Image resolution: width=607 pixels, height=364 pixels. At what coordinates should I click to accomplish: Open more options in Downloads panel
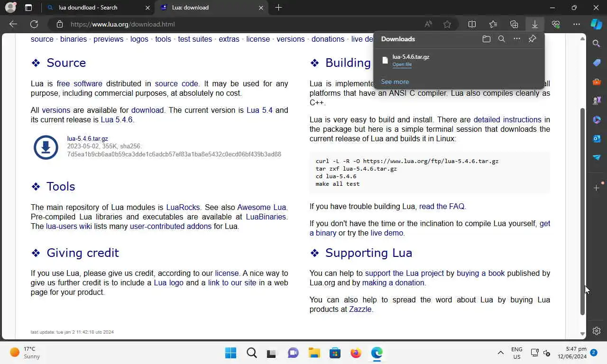click(517, 39)
